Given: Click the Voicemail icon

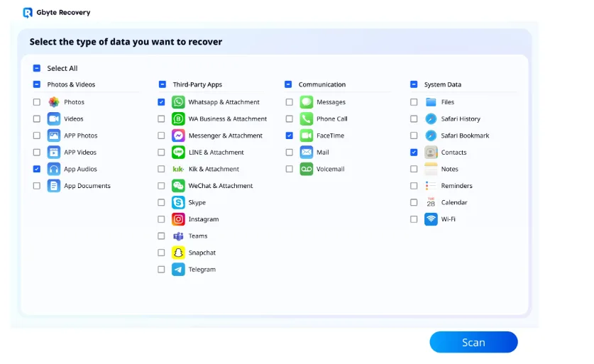Looking at the screenshot, I should pyautogui.click(x=306, y=169).
